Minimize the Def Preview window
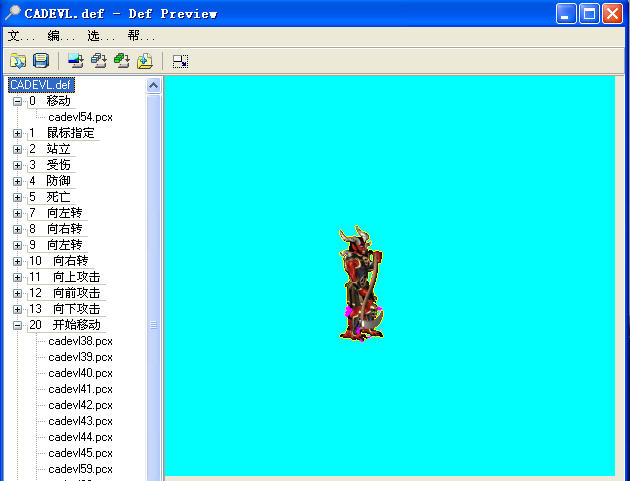The width and height of the screenshot is (630, 481). tap(566, 14)
